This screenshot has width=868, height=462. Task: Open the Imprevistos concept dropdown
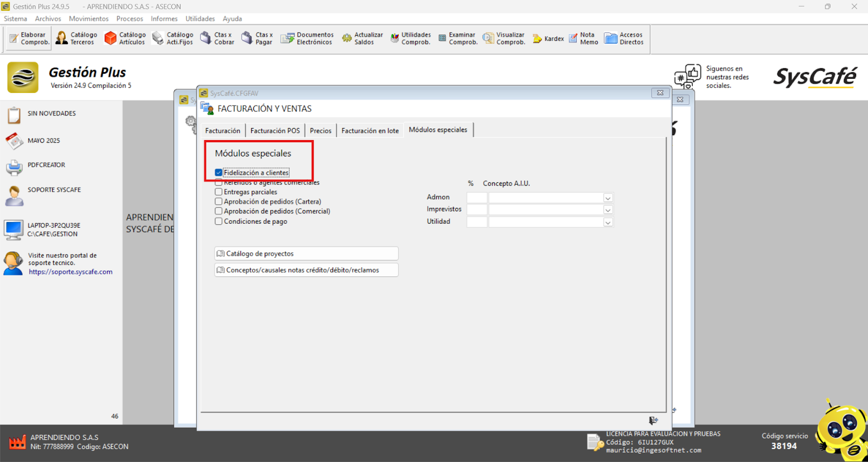(608, 210)
